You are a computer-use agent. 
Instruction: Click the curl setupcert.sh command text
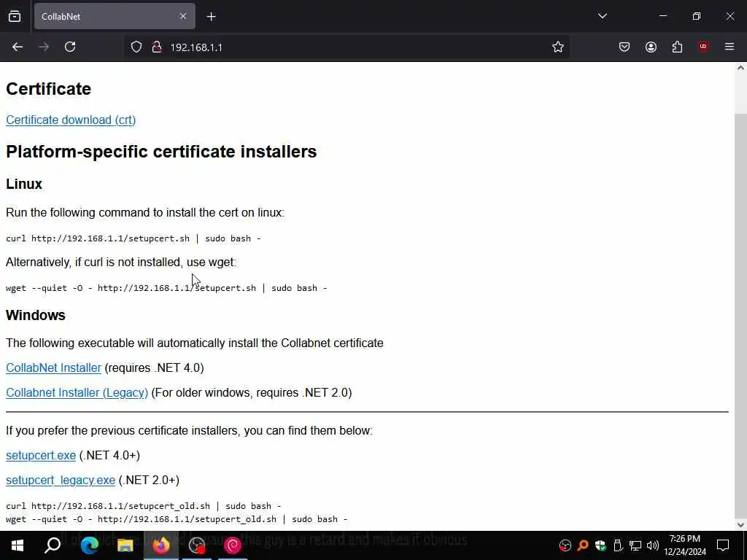pyautogui.click(x=133, y=238)
